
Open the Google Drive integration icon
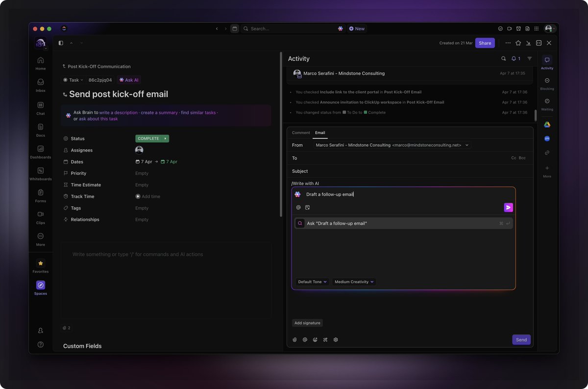[547, 124]
